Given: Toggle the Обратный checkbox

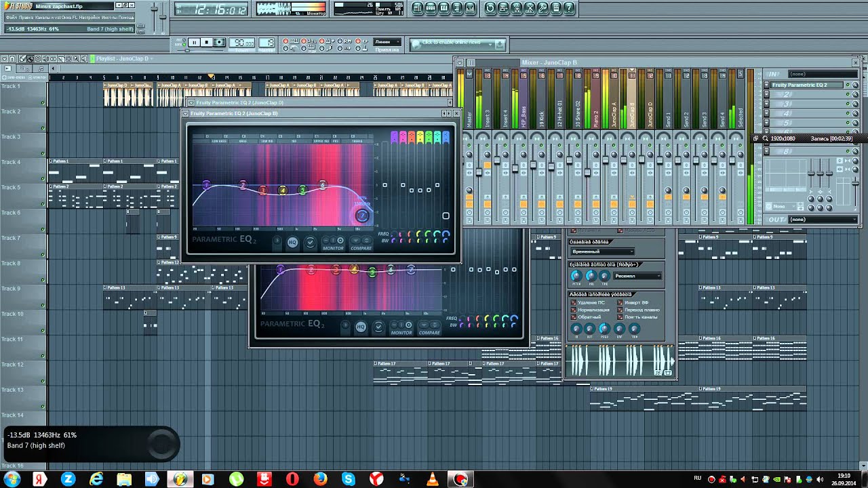Looking at the screenshot, I should click(x=574, y=317).
